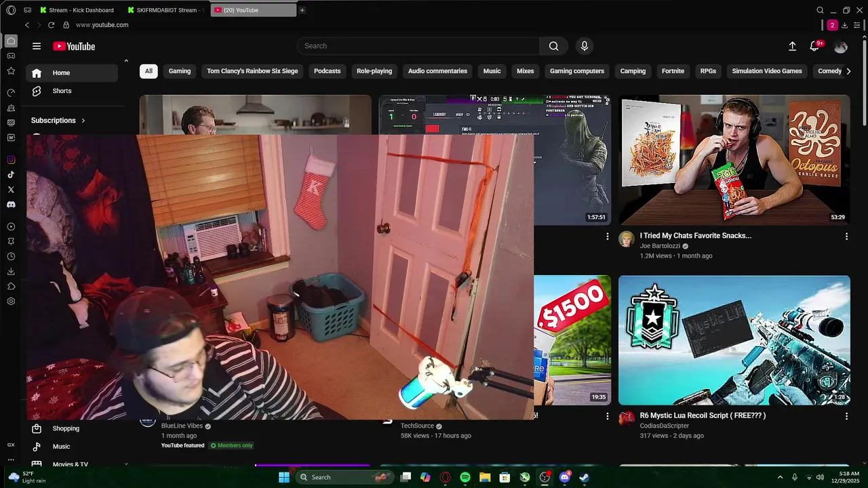This screenshot has height=488, width=868.
Task: Show more filter chips with right arrow
Action: (x=848, y=71)
